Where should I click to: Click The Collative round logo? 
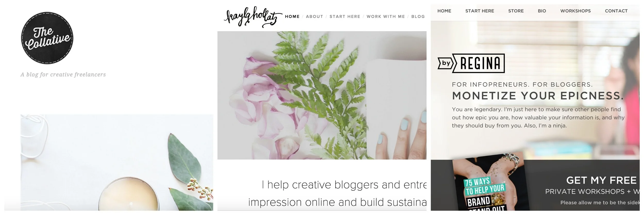[x=47, y=38]
